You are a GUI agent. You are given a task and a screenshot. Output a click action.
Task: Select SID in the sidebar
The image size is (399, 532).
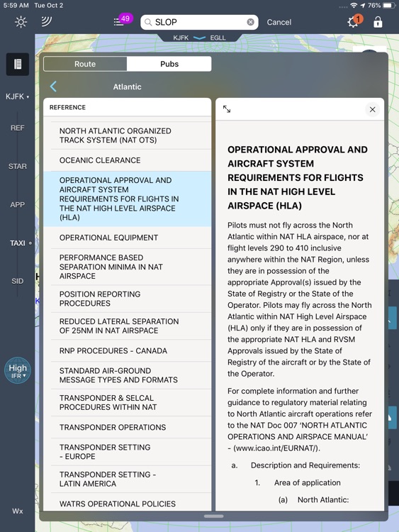17,281
